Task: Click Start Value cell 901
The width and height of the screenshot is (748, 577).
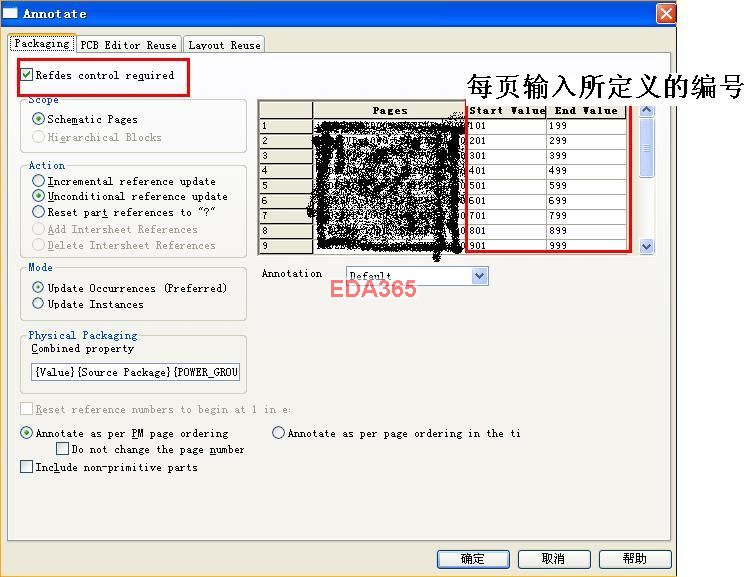Action: (507, 245)
